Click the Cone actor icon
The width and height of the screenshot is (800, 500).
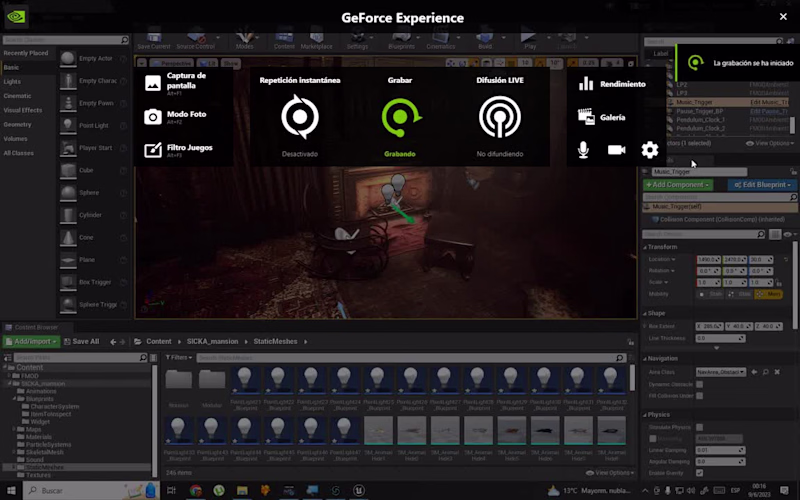[68, 237]
